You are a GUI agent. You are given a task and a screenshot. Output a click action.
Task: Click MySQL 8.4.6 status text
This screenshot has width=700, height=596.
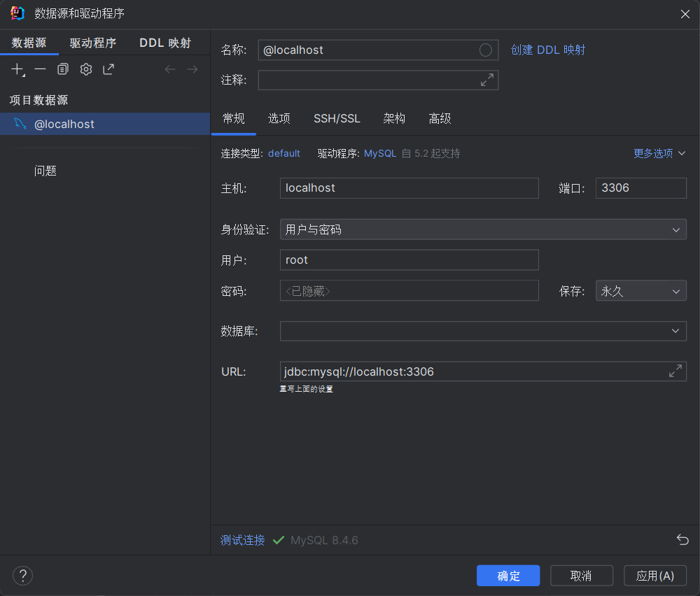(324, 540)
